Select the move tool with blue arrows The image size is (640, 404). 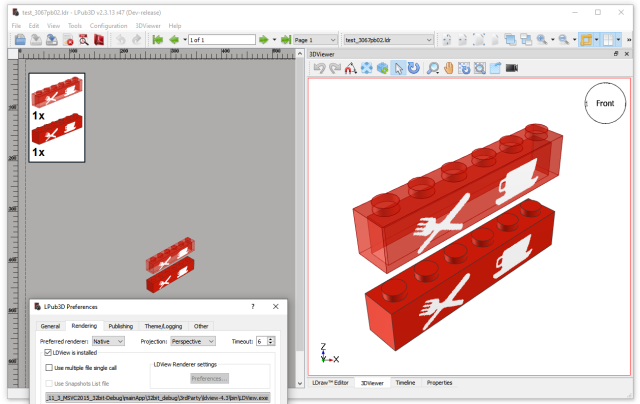tap(367, 68)
